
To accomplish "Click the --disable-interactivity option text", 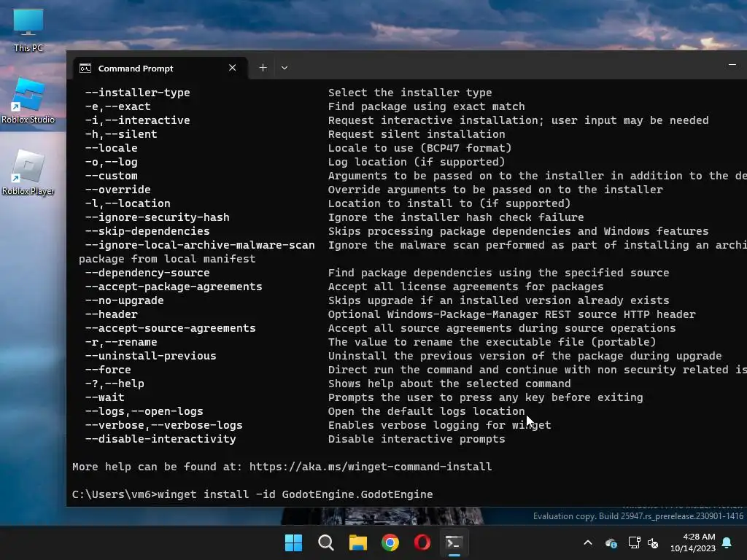I will pos(160,439).
